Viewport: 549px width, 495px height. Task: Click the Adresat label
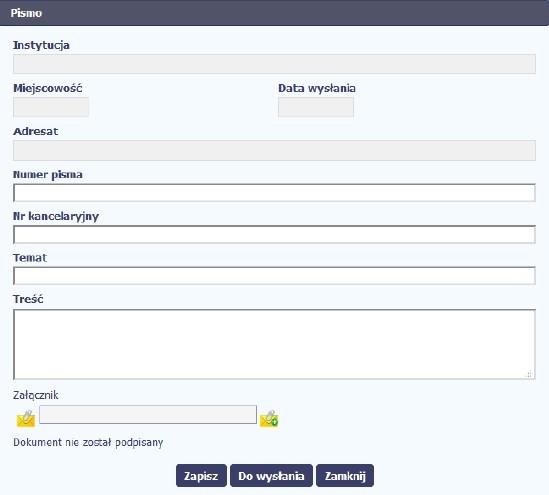click(36, 132)
